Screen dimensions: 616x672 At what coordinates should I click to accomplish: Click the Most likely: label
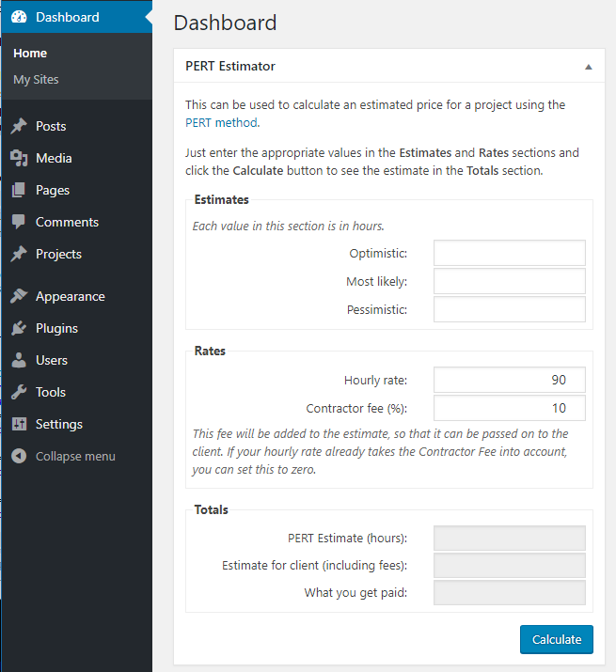coord(376,282)
